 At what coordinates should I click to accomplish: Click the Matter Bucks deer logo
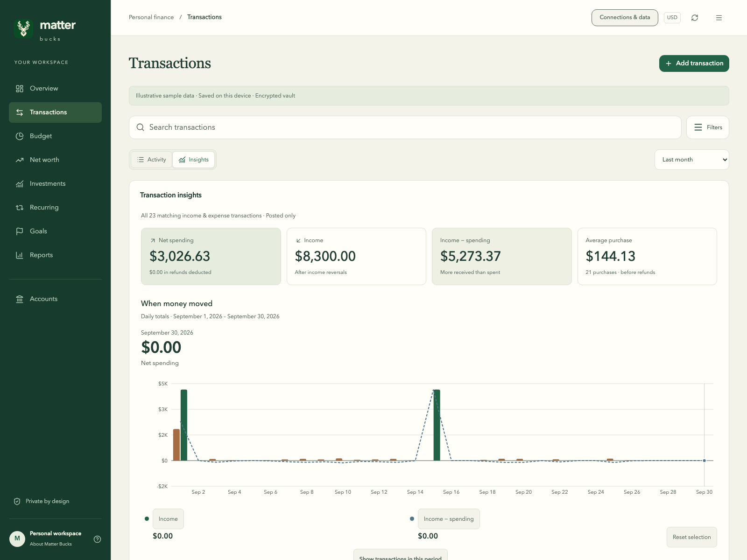(23, 29)
